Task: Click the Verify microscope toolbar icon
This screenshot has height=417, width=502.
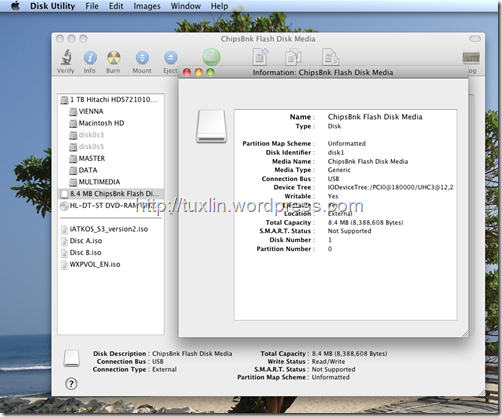Action: [66, 57]
